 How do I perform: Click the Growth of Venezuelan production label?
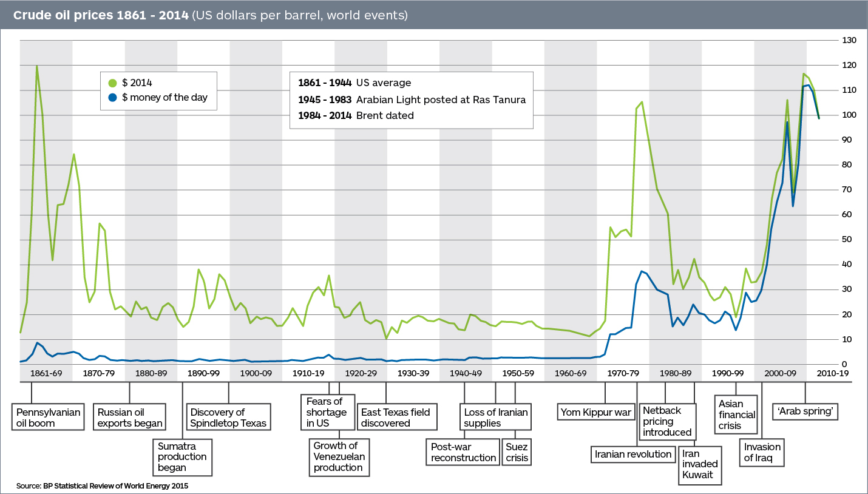[339, 456]
